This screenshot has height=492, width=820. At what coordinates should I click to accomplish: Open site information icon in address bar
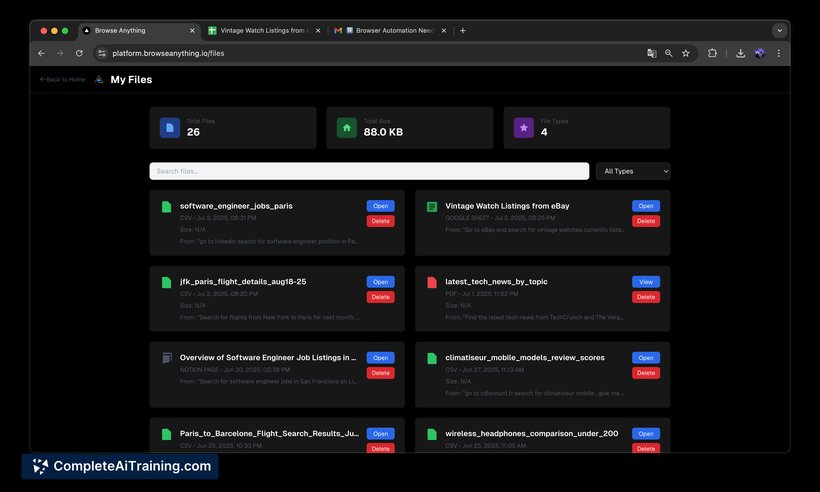pyautogui.click(x=102, y=53)
